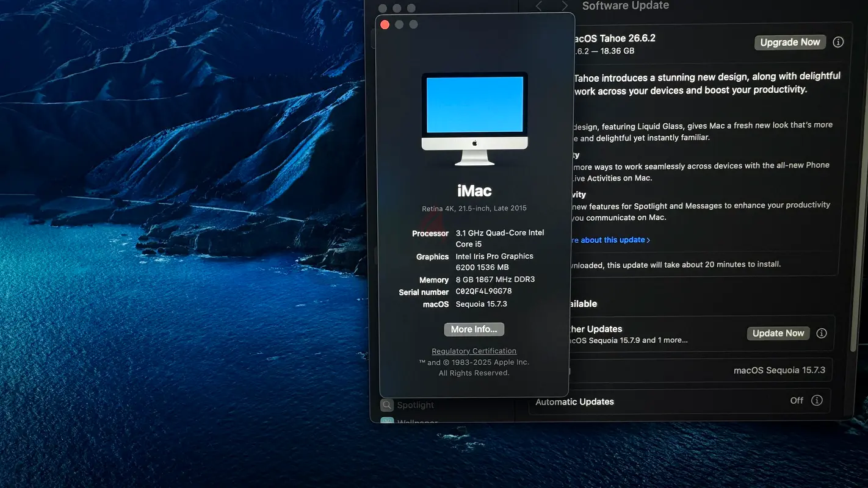The width and height of the screenshot is (868, 488).
Task: Go forward in System Settings
Action: click(x=565, y=6)
